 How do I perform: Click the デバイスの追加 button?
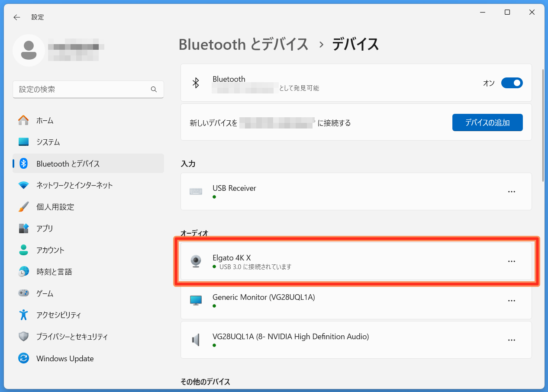click(487, 122)
